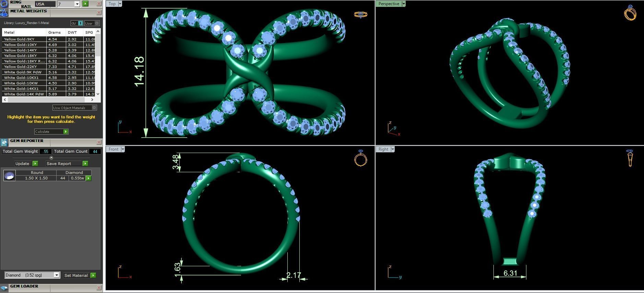The width and height of the screenshot is (644, 293).
Task: Click the Gem Loader panel icon
Action: click(4, 288)
